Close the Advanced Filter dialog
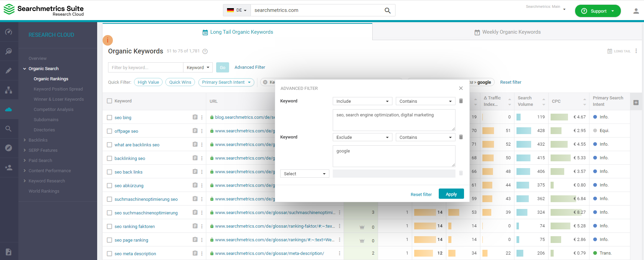The width and height of the screenshot is (644, 260). (x=461, y=88)
